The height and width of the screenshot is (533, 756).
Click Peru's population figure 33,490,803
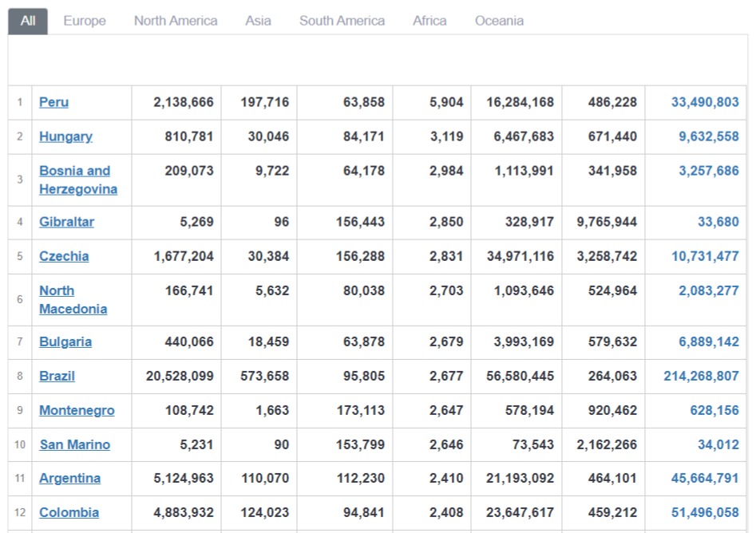coord(705,102)
